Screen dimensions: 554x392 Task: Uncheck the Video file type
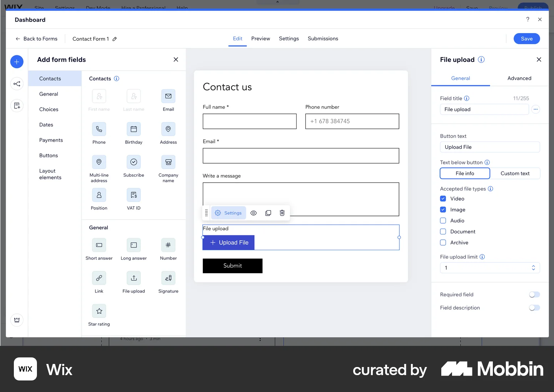pos(443,199)
